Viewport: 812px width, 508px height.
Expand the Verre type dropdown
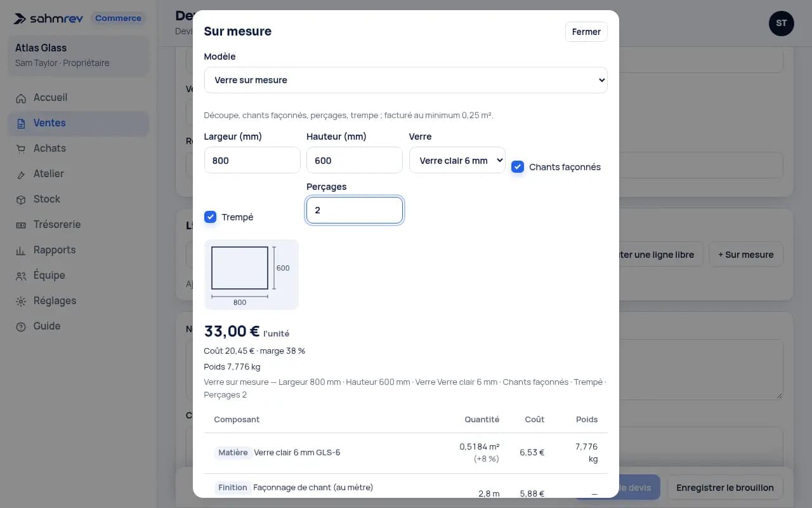click(457, 161)
